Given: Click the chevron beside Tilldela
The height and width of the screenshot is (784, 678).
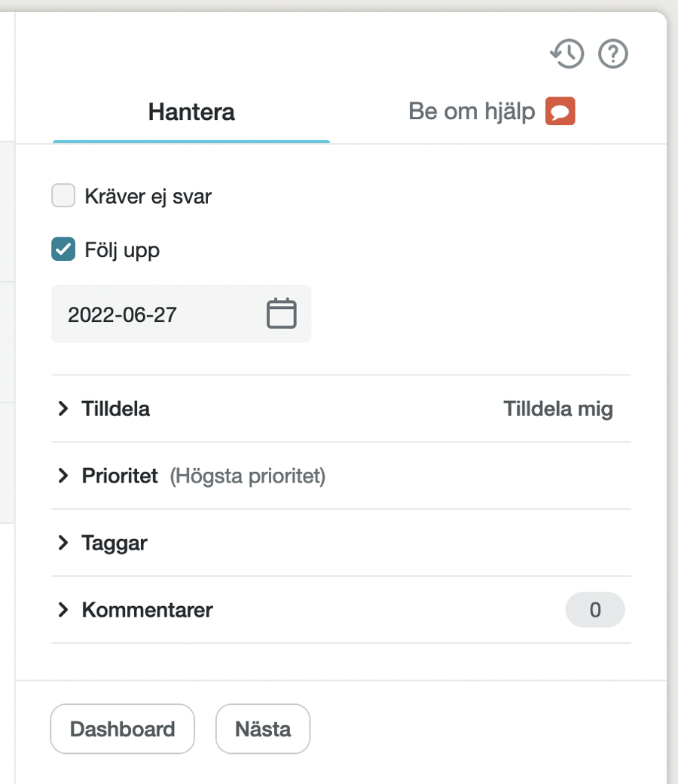Looking at the screenshot, I should (63, 409).
